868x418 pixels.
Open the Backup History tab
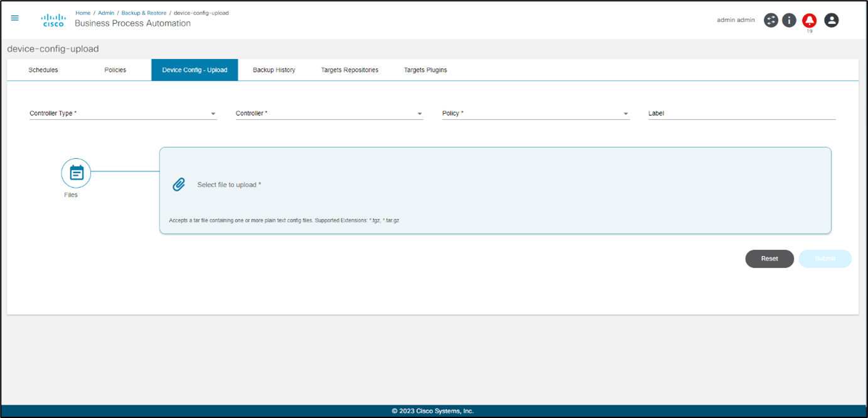[x=274, y=70]
